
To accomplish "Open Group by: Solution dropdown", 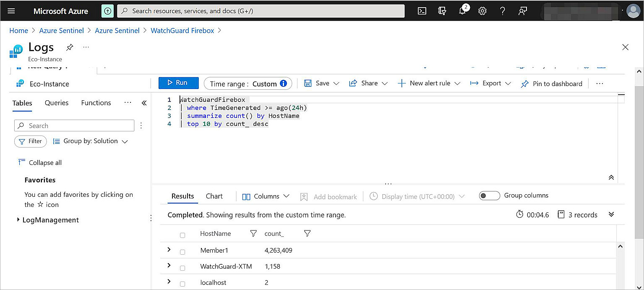I will tap(90, 141).
